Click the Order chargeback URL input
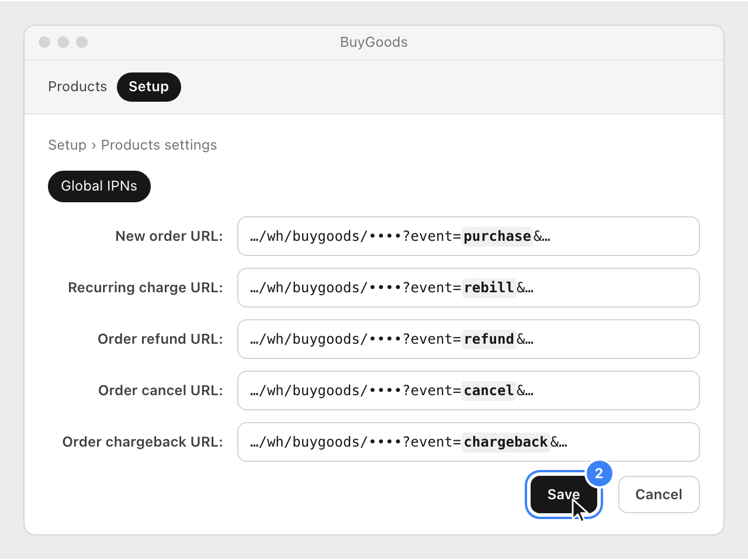Viewport: 748px width, 560px height. 468,442
